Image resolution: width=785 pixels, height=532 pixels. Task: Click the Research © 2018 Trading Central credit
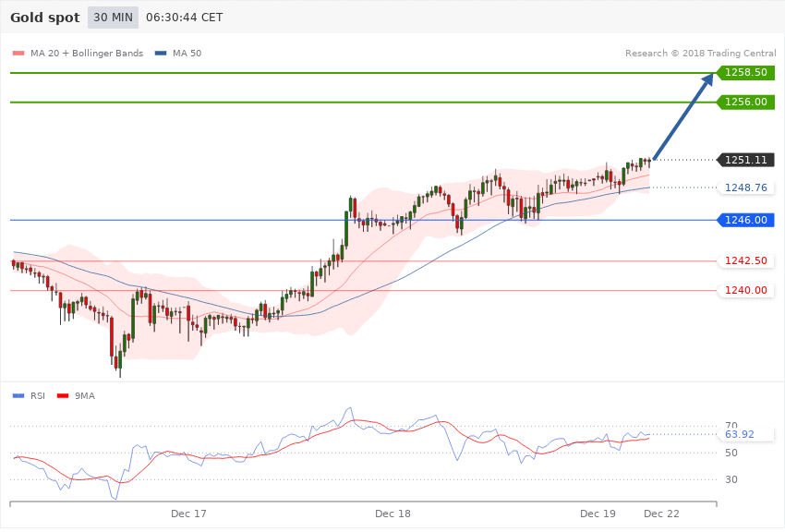click(700, 53)
